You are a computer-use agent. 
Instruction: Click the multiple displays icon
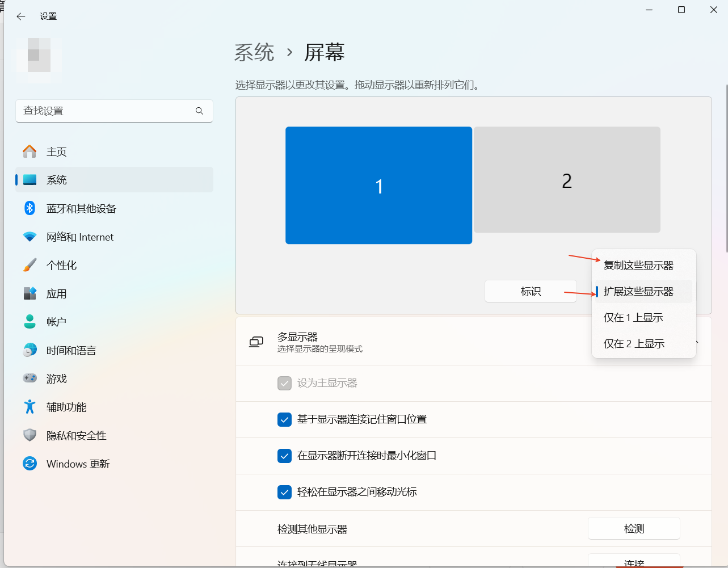256,342
